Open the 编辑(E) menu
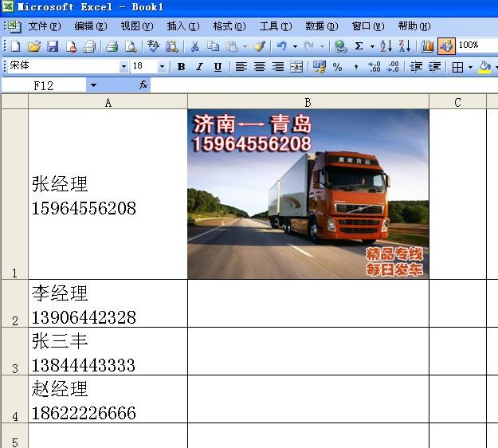The width and height of the screenshot is (498, 448). [91, 26]
